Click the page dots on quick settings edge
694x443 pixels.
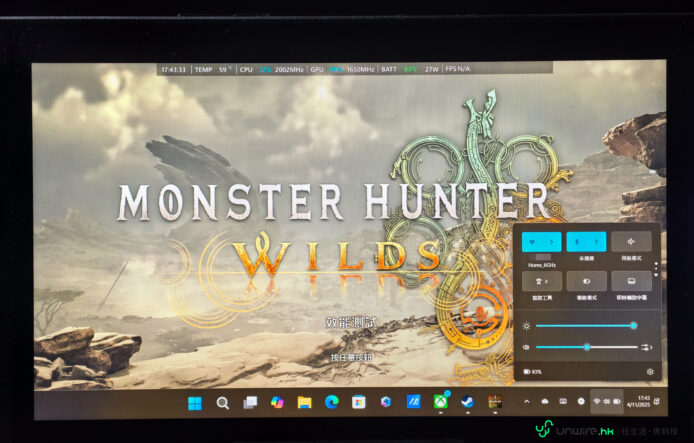point(656,269)
